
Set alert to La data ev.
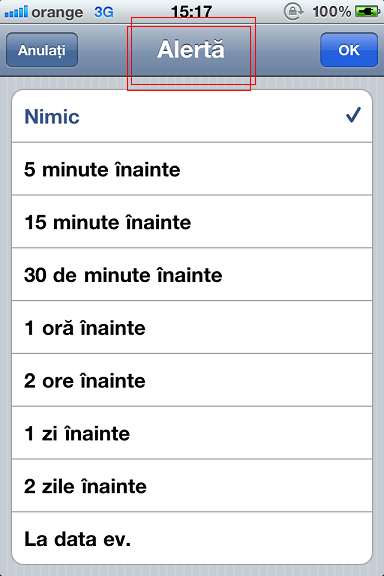pos(192,539)
